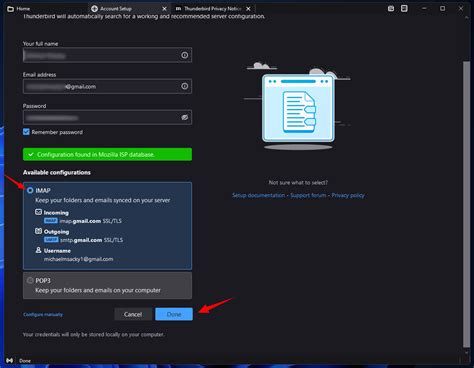Select the IMAP radio button
Image resolution: width=474 pixels, height=368 pixels.
(30, 190)
